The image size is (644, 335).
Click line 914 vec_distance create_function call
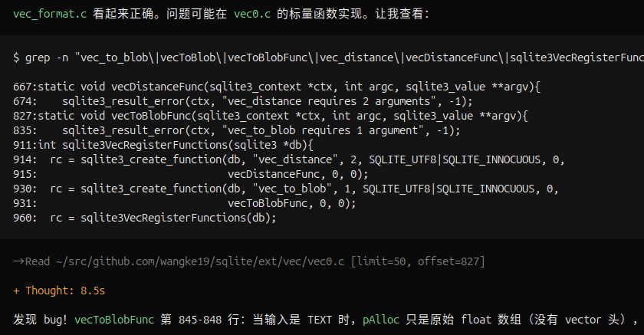(289, 159)
